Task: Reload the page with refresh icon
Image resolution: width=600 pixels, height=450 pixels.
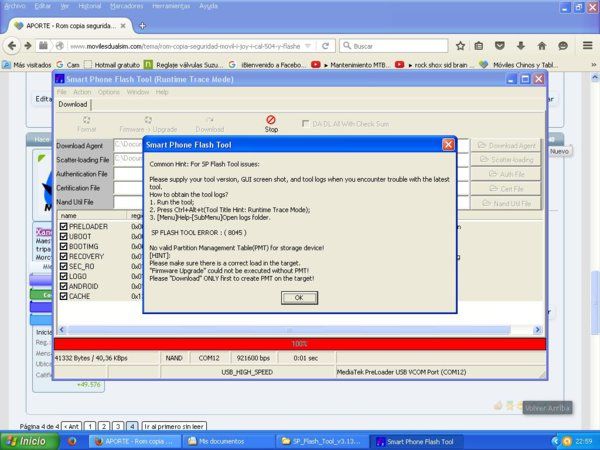Action: (325, 46)
